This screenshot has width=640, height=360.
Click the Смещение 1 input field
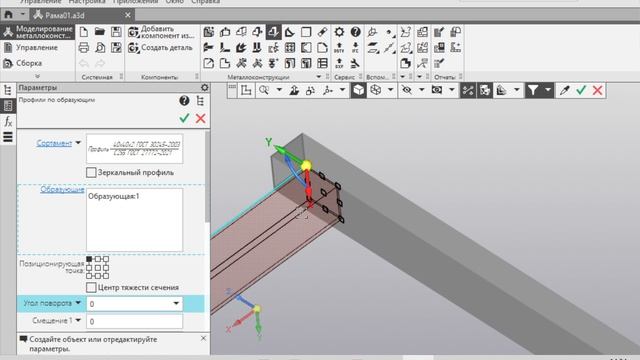[134, 321]
